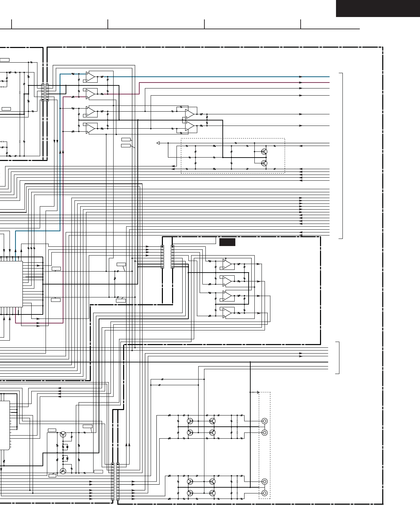
Task: Click the bottom op-amp in the lower four-amp group
Action: (x=227, y=313)
